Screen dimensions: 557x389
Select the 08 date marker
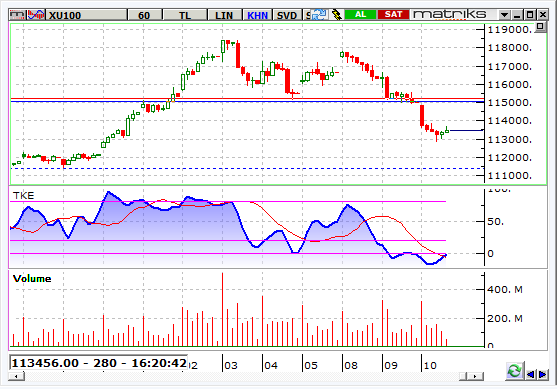pos(351,365)
